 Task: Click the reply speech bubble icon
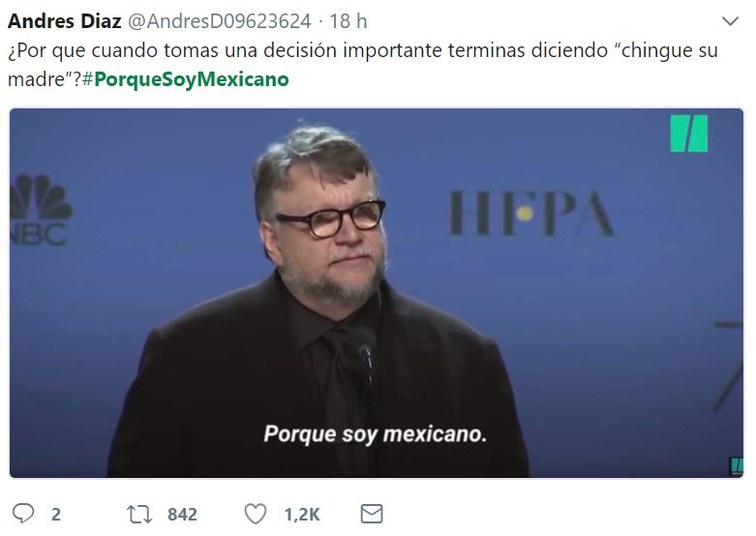(x=23, y=514)
